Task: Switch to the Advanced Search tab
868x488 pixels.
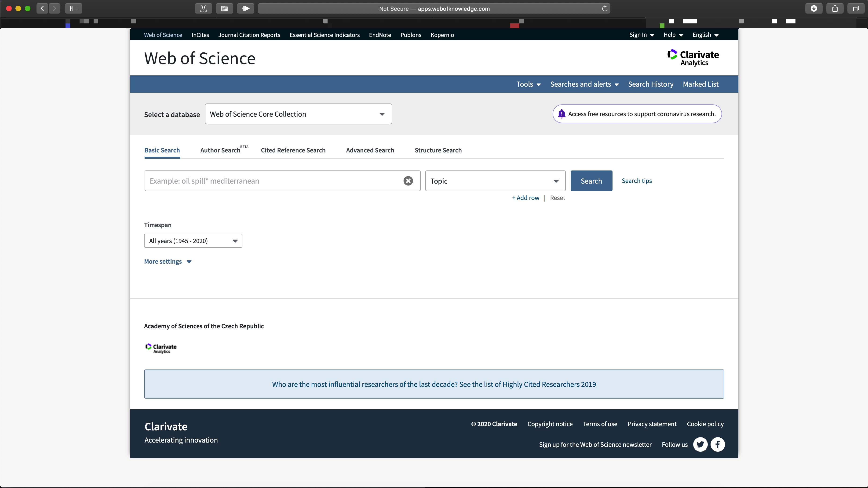Action: tap(370, 150)
